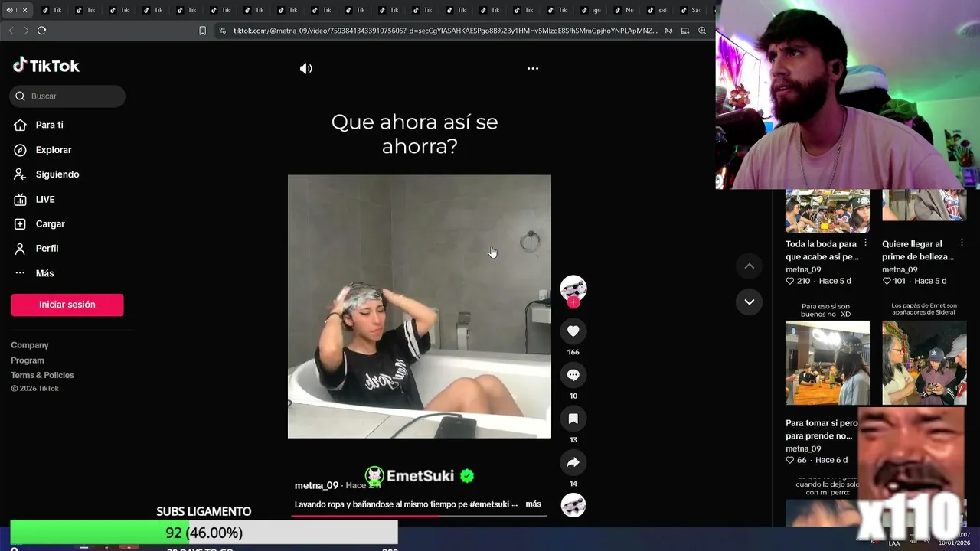980x551 pixels.
Task: Open the #emetsuki hashtag in caption
Action: pos(489,504)
